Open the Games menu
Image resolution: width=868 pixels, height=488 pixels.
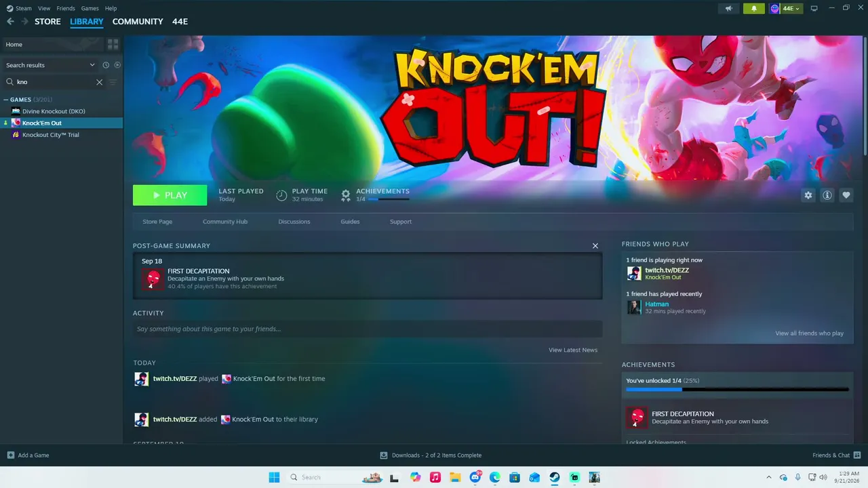coord(90,8)
